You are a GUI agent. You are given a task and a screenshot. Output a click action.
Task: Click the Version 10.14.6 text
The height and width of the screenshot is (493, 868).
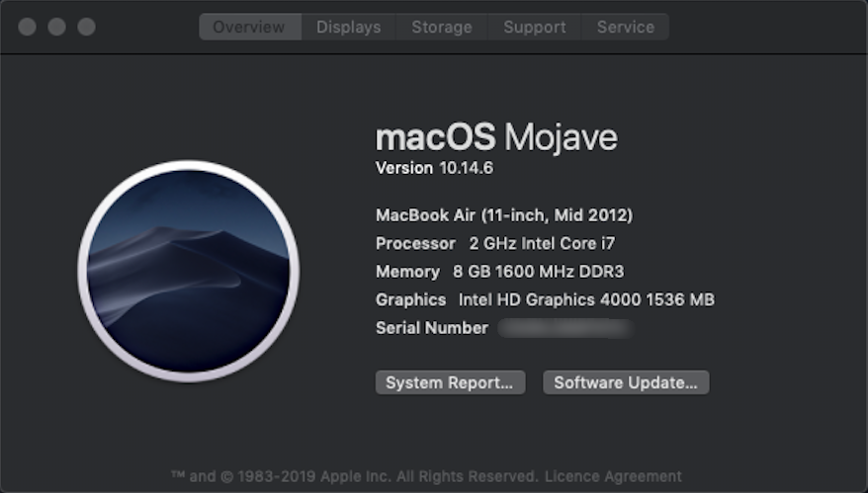click(x=434, y=168)
